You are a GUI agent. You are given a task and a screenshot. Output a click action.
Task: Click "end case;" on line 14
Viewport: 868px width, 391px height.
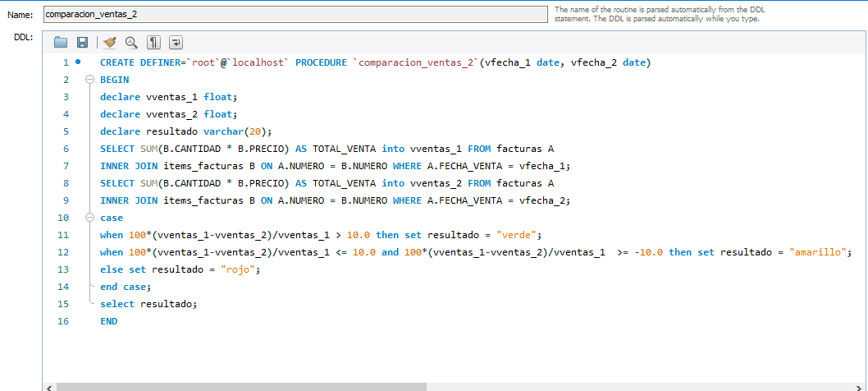pyautogui.click(x=125, y=287)
